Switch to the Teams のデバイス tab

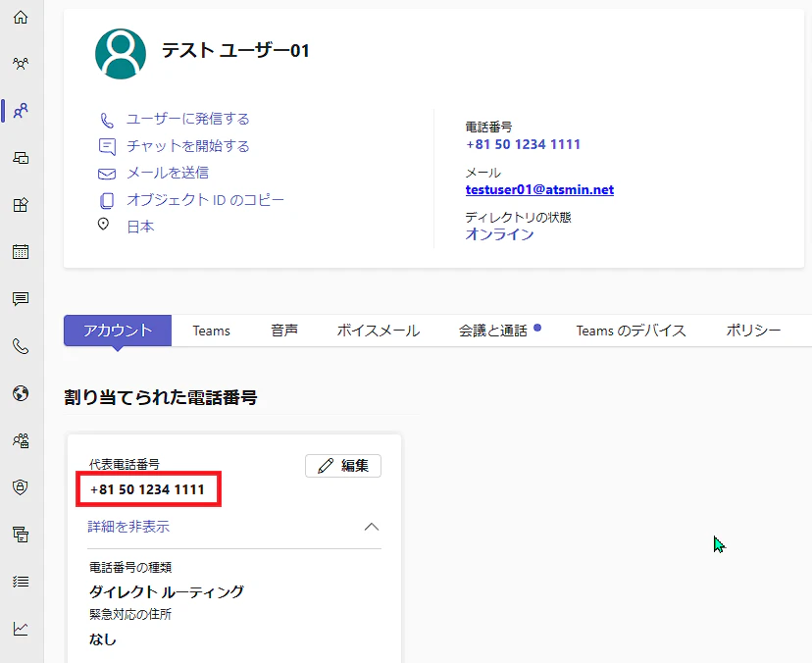pos(631,331)
